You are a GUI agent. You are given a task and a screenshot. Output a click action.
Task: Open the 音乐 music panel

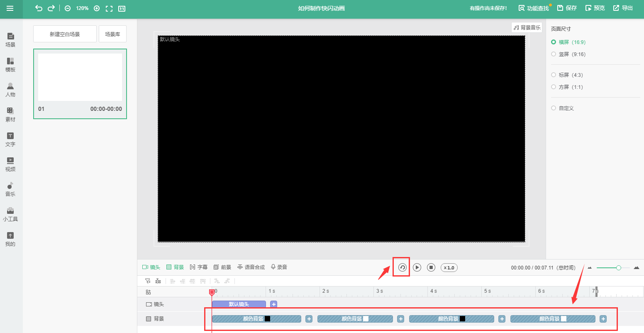(x=10, y=189)
